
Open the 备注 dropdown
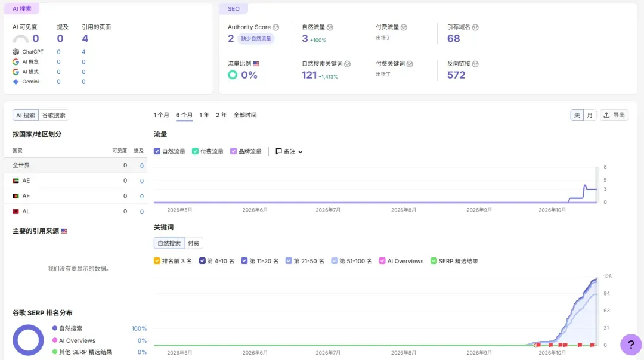(x=289, y=151)
